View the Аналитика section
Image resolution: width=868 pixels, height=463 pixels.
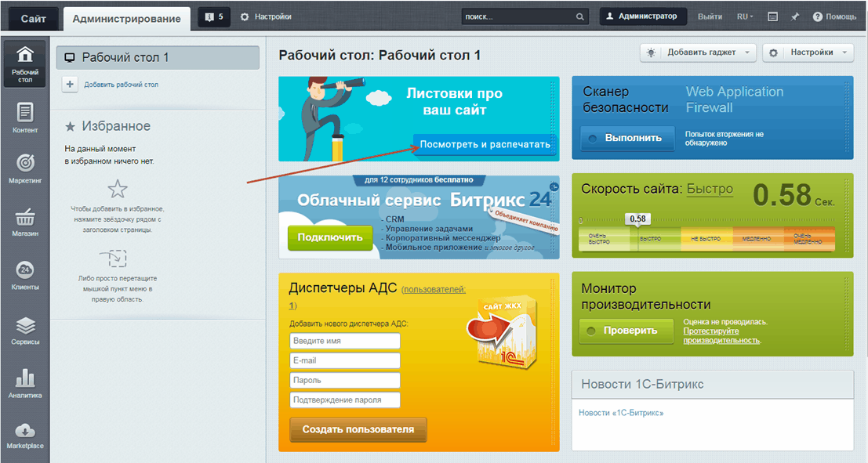[25, 383]
